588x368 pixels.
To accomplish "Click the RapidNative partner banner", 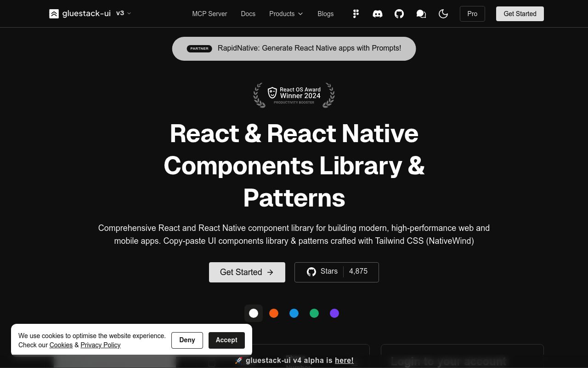I will pos(294,48).
